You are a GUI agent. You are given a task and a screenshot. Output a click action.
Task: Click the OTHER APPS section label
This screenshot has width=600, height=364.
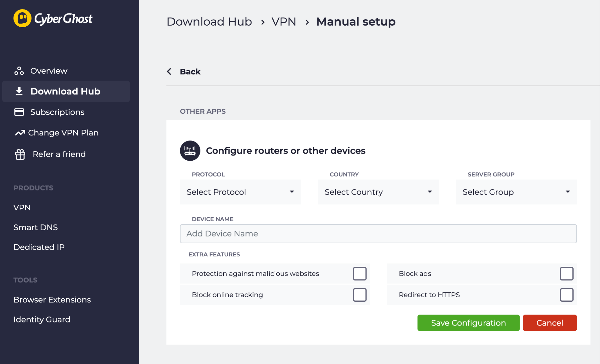coord(203,111)
